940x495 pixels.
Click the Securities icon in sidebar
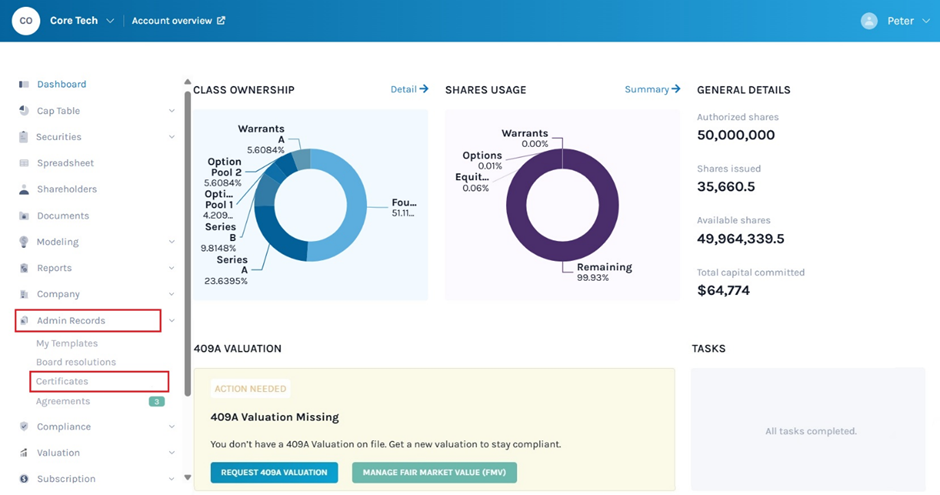tap(24, 137)
